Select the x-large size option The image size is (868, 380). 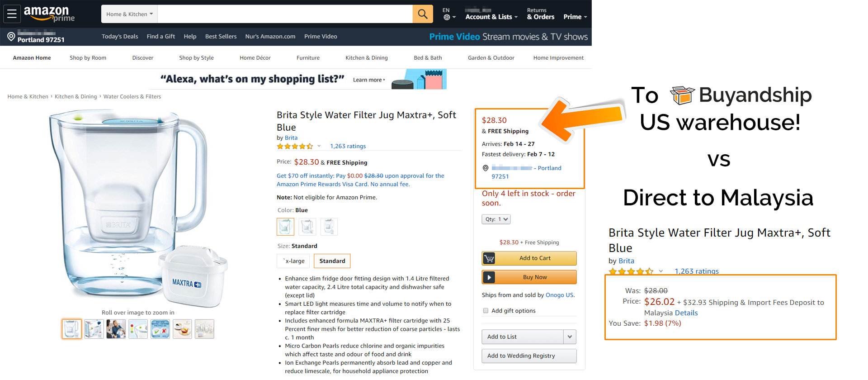pyautogui.click(x=294, y=261)
